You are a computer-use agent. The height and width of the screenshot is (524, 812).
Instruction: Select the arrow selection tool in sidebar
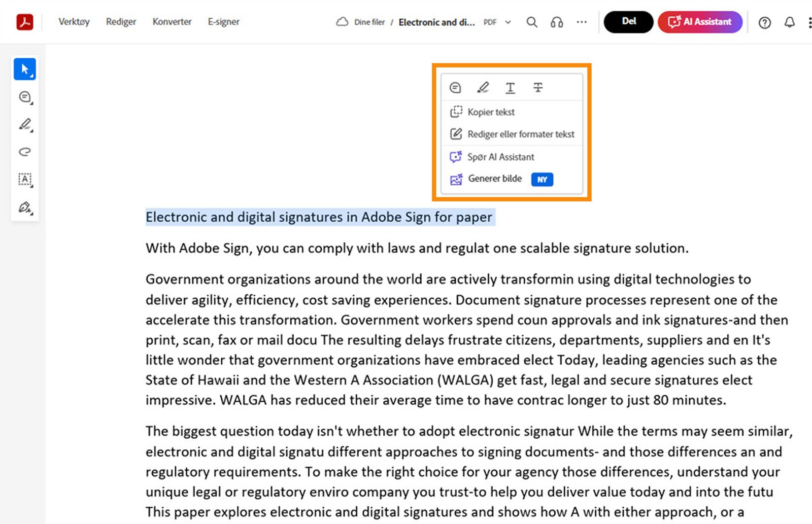point(25,69)
